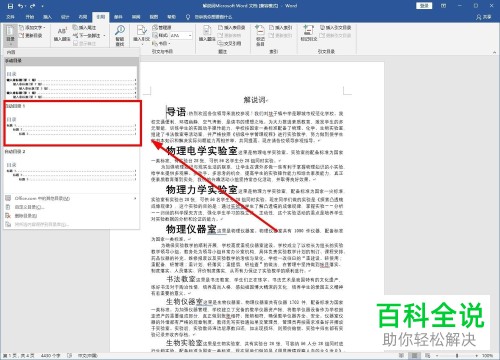
Task: Select the 手动目录 manual table thumbnail
Action: pos(71,83)
